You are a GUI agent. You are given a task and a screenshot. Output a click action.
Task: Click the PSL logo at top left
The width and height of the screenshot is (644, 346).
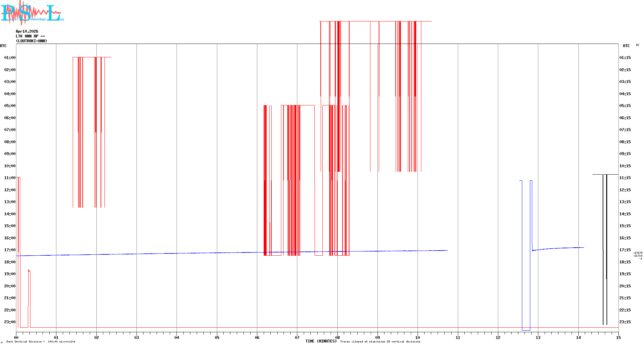tap(32, 13)
